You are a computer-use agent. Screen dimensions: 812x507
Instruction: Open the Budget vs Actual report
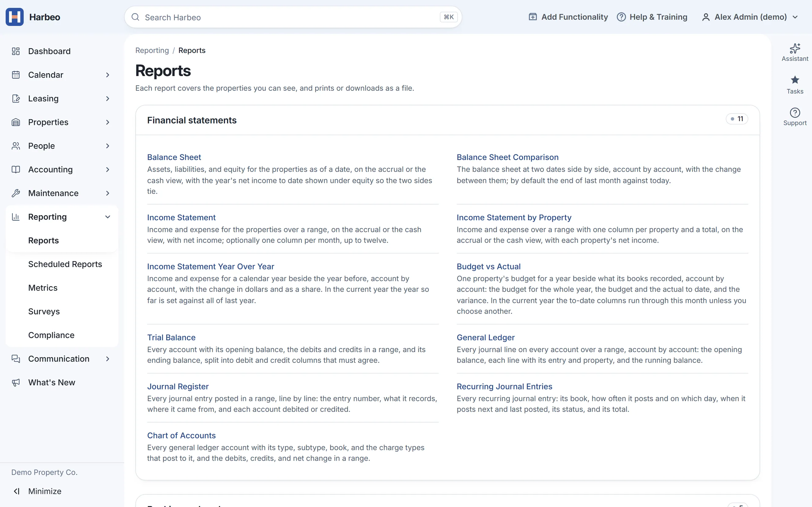(x=488, y=266)
